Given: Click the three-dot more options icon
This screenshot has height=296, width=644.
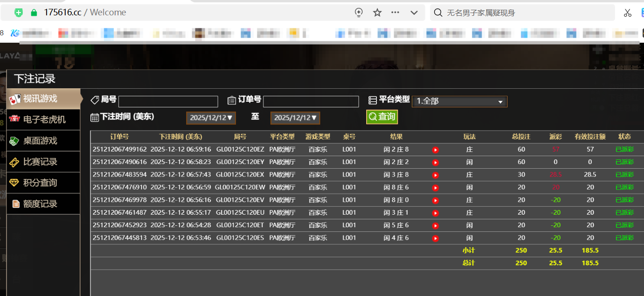Looking at the screenshot, I should pos(396,13).
